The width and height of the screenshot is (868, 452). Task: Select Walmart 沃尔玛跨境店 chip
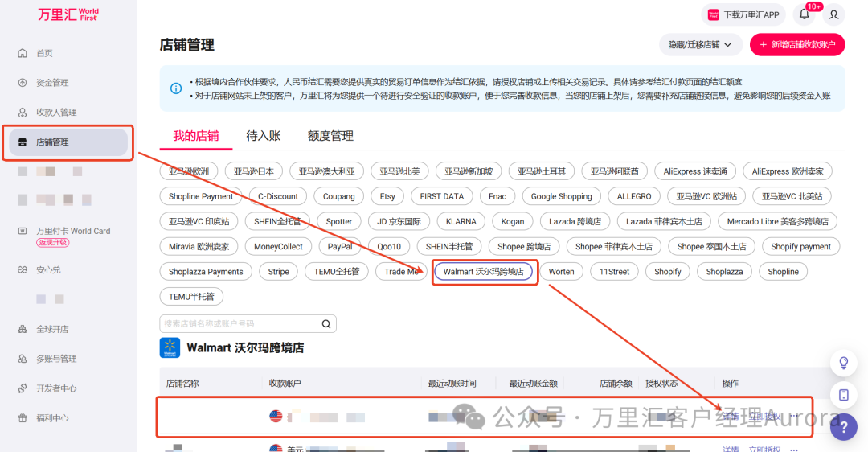click(x=483, y=271)
